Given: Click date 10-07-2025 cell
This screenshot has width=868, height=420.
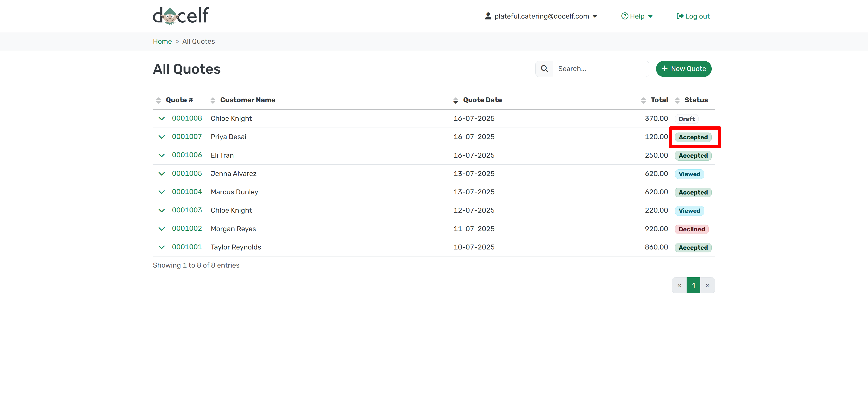Looking at the screenshot, I should click(474, 247).
